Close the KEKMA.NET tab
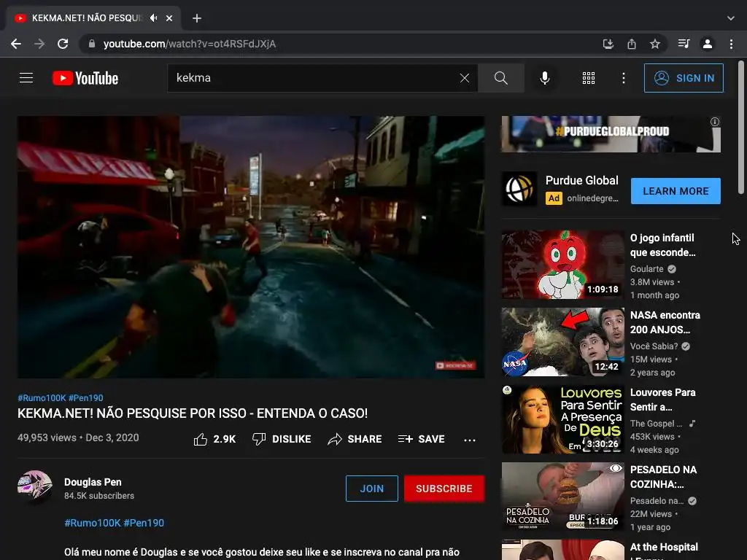Image resolution: width=747 pixels, height=560 pixels. click(x=169, y=18)
